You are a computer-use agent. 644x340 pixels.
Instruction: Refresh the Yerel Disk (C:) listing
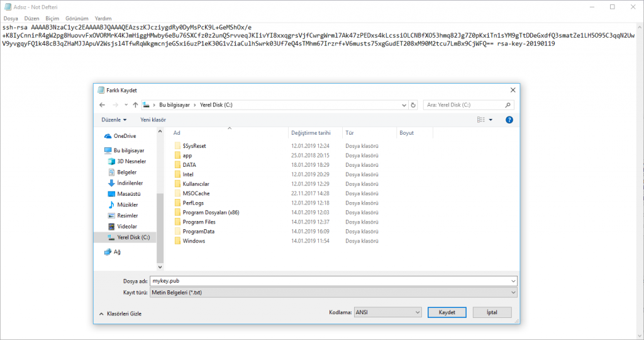[413, 105]
